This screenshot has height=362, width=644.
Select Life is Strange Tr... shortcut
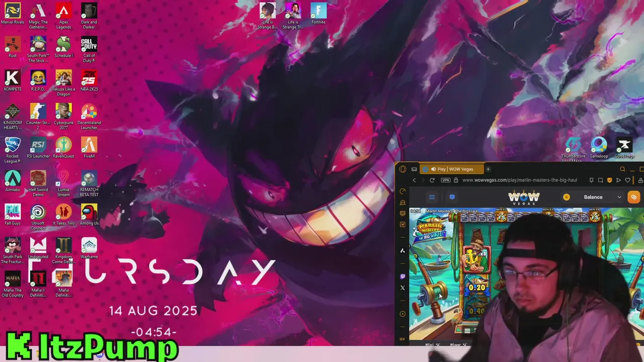pyautogui.click(x=293, y=16)
